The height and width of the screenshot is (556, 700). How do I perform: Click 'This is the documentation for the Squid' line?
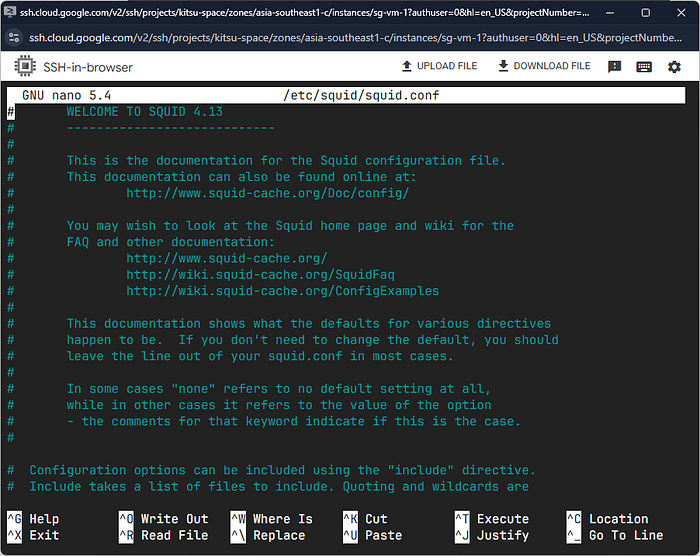(x=286, y=160)
